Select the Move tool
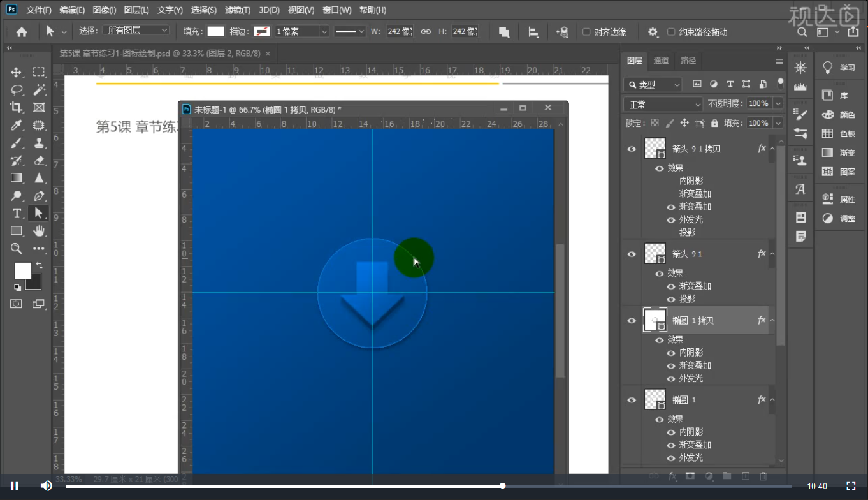Screen dimensions: 868x500 tap(17, 72)
